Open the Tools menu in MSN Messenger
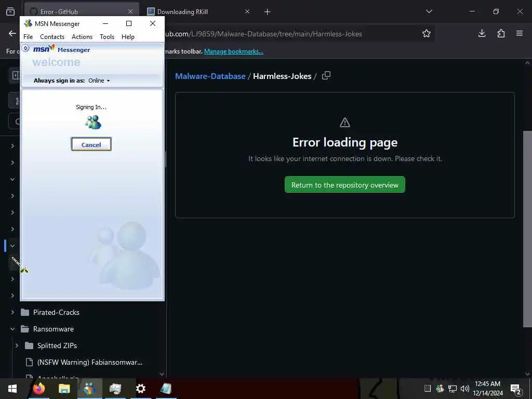 click(x=107, y=37)
